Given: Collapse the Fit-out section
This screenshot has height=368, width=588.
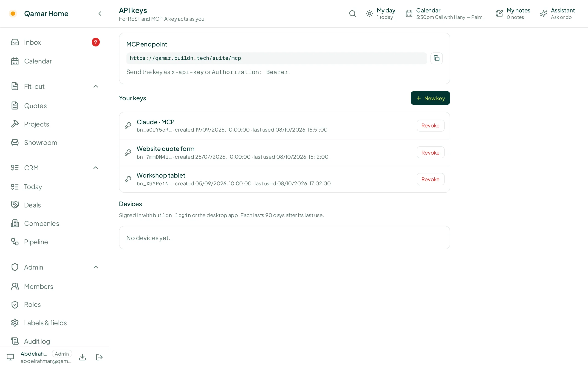Looking at the screenshot, I should 96,86.
